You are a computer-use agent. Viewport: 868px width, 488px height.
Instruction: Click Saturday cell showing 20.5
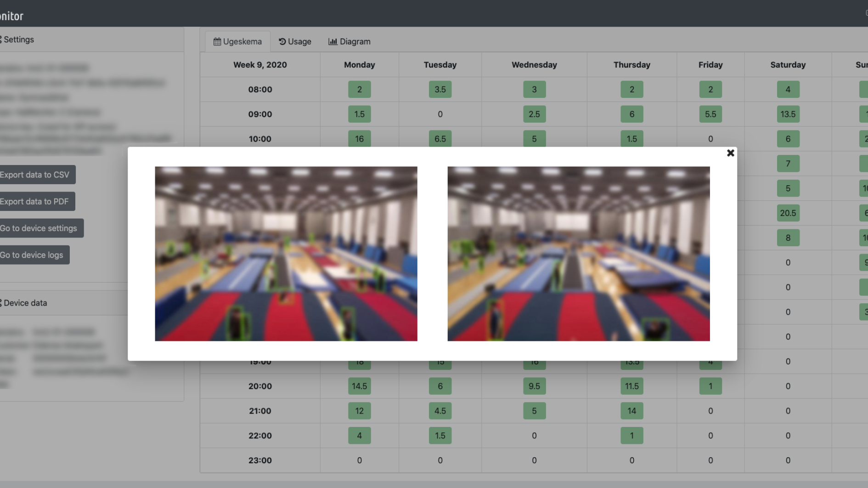788,213
